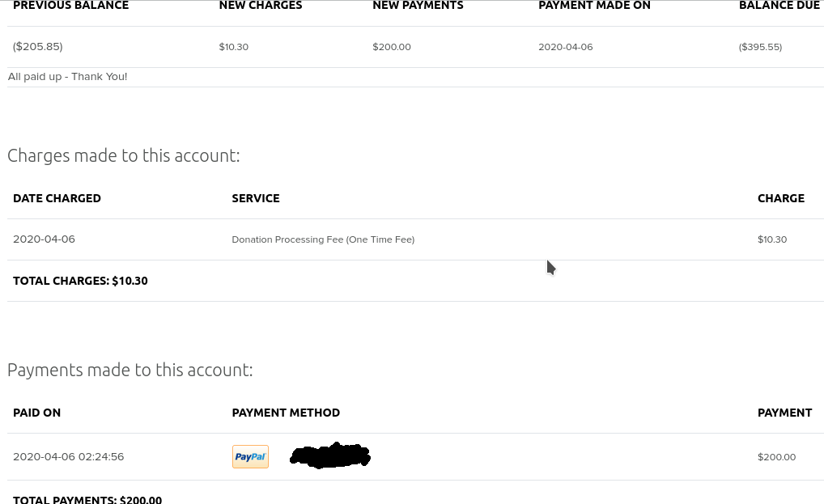
Task: Click the New Charges column header
Action: [261, 6]
